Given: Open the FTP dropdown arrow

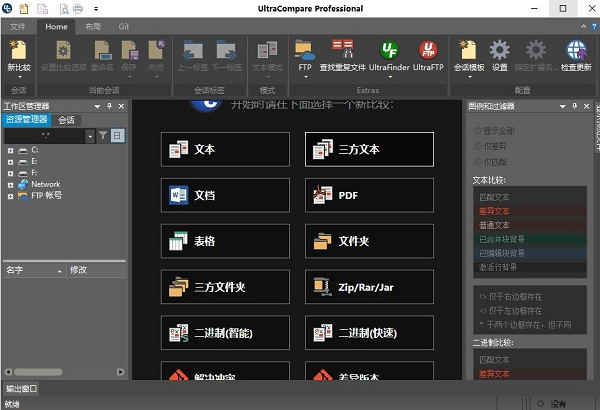Looking at the screenshot, I should pos(305,77).
